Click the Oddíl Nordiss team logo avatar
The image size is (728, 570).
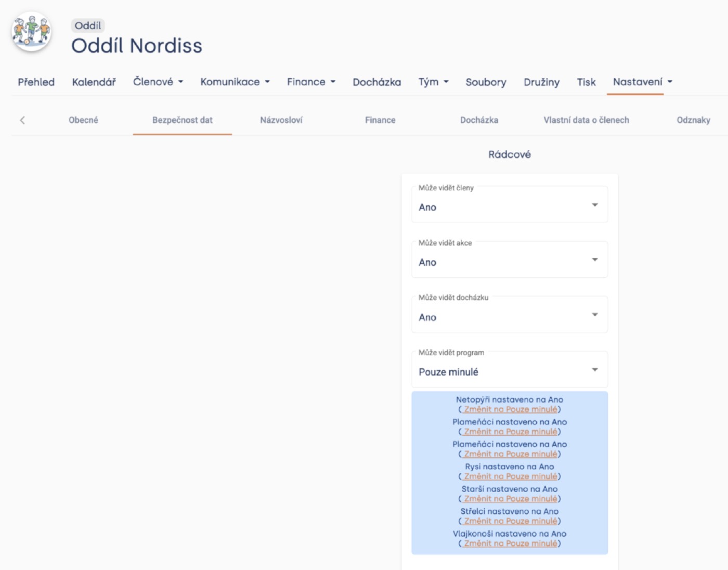click(32, 31)
